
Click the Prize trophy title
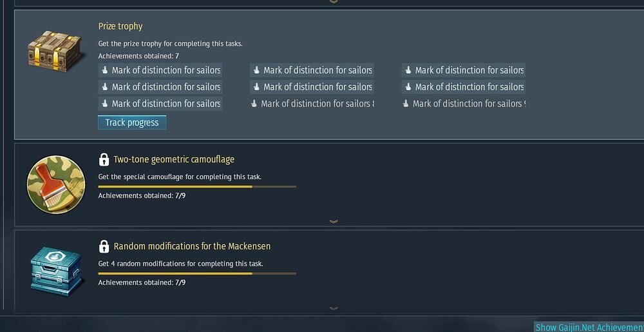120,26
